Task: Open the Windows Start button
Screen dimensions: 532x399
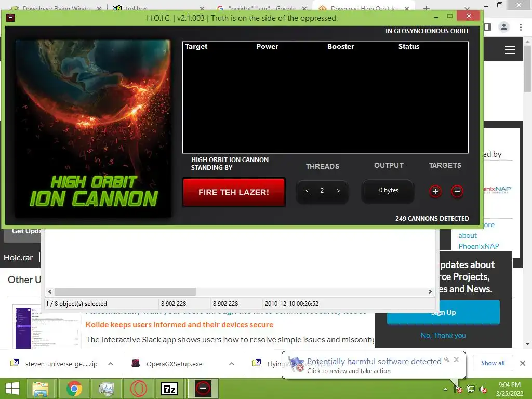Action: (x=12, y=389)
